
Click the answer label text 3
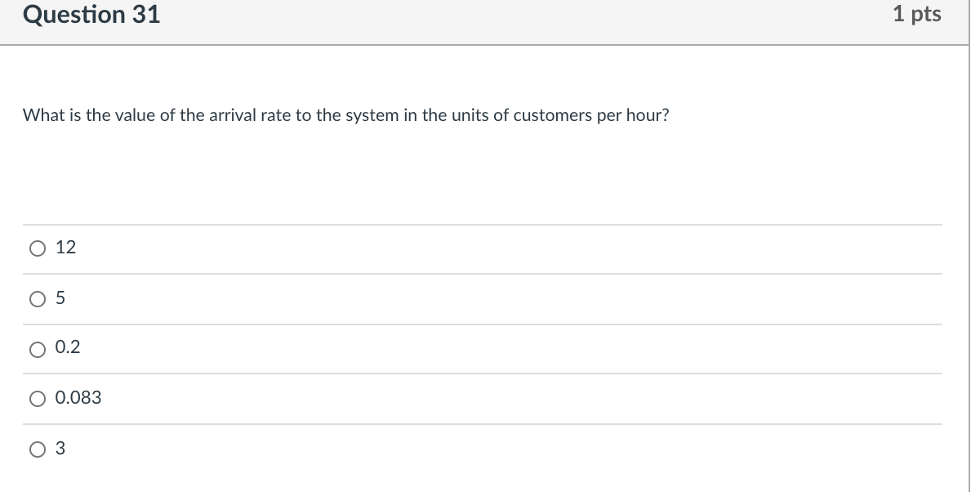[x=60, y=449]
